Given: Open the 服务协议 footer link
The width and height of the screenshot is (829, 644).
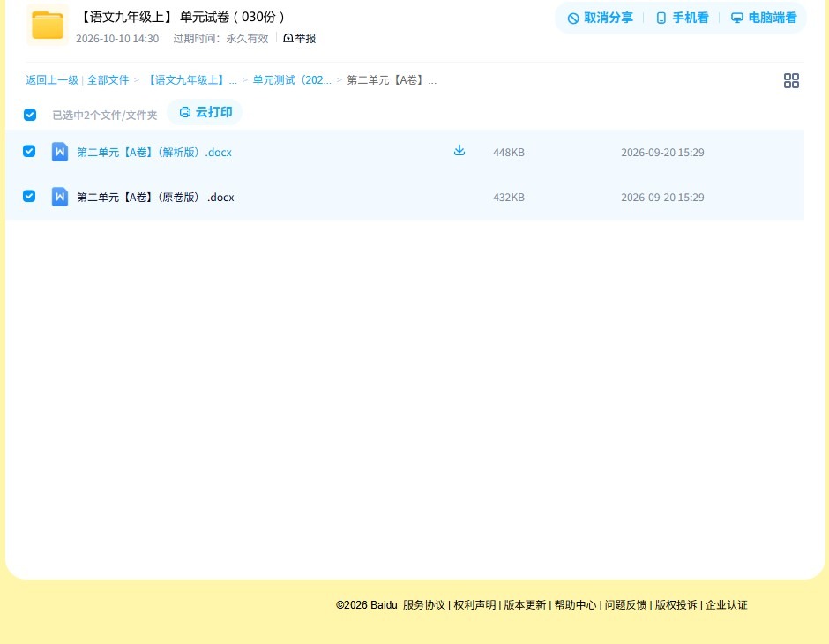Looking at the screenshot, I should pos(424,605).
